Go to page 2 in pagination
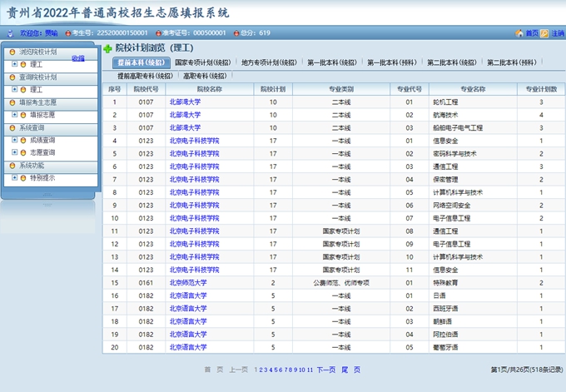 [261, 370]
